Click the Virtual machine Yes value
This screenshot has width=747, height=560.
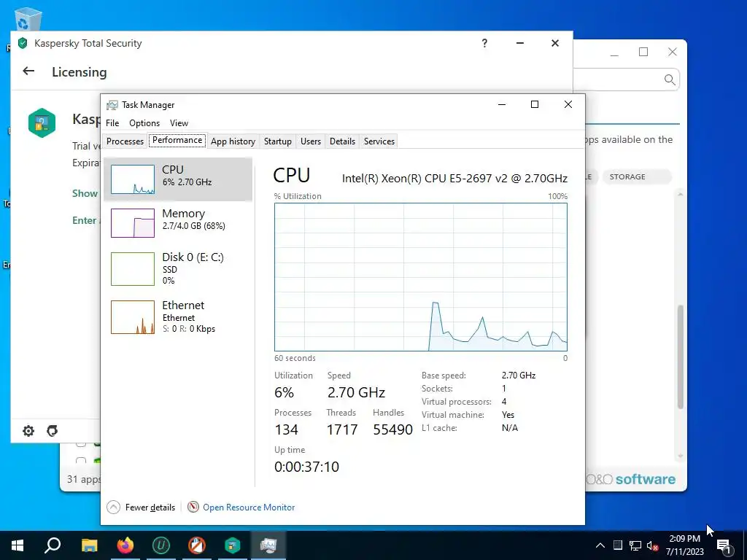click(508, 415)
